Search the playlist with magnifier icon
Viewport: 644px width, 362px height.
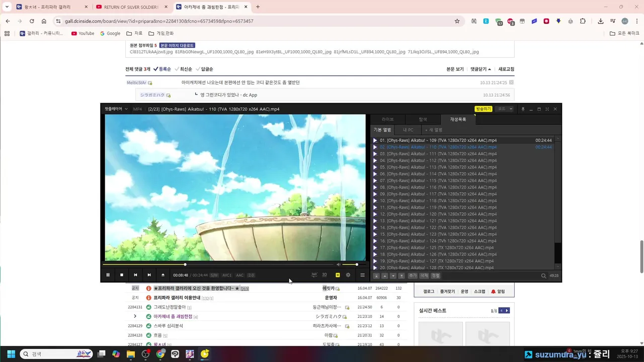543,276
